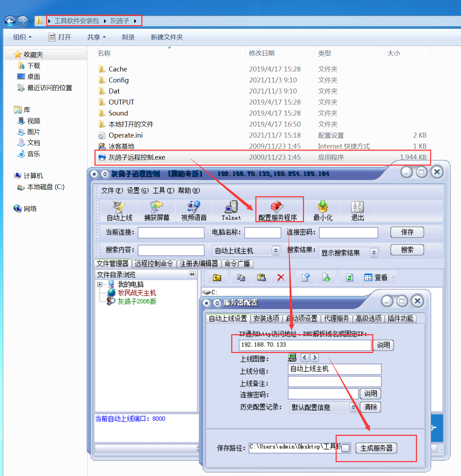Click 说明 button beside 连接密码 field

point(370,394)
